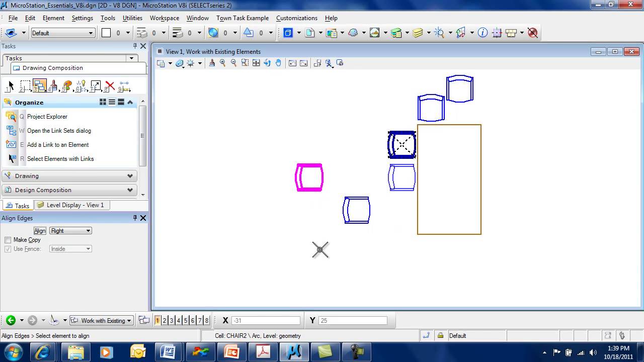Viewport: 644px width, 362px height.
Task: Open the Use Fence Inside dropdown
Action: pyautogui.click(x=70, y=249)
